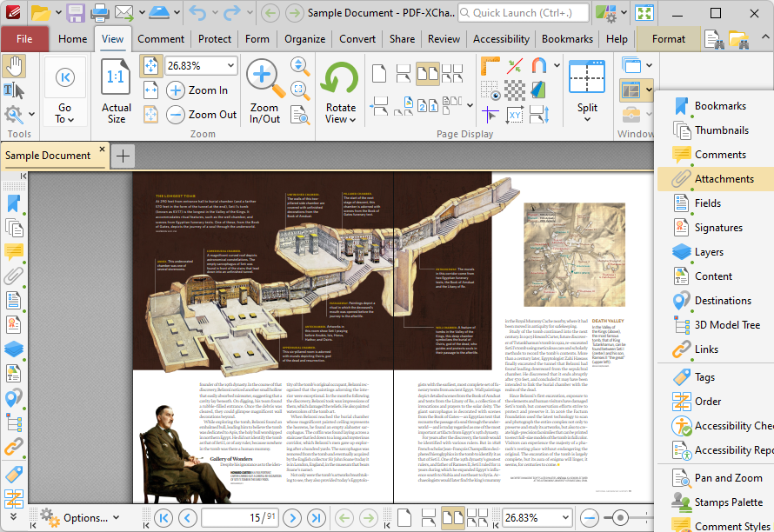The image size is (774, 532).
Task: Open the File menu
Action: tap(24, 39)
